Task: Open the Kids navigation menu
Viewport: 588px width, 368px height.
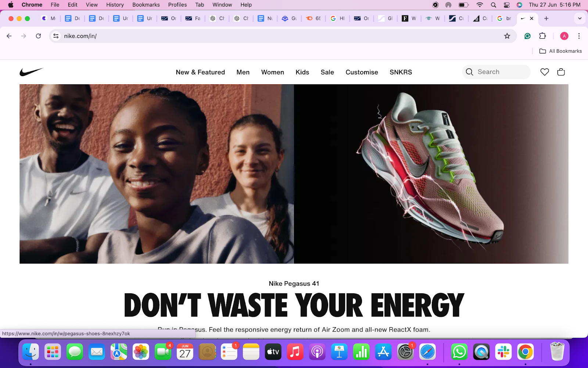Action: point(302,72)
